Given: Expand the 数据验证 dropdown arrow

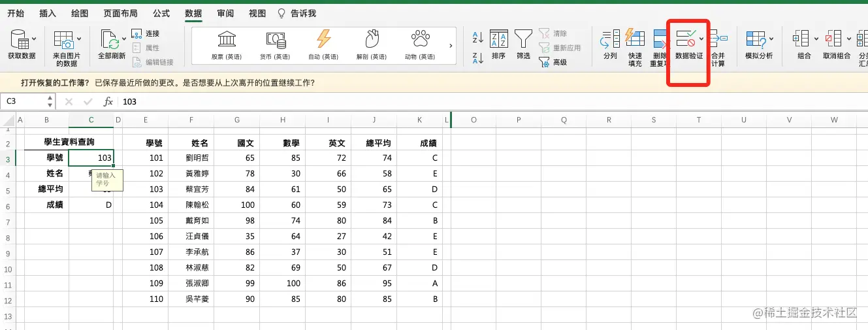Looking at the screenshot, I should click(701, 39).
